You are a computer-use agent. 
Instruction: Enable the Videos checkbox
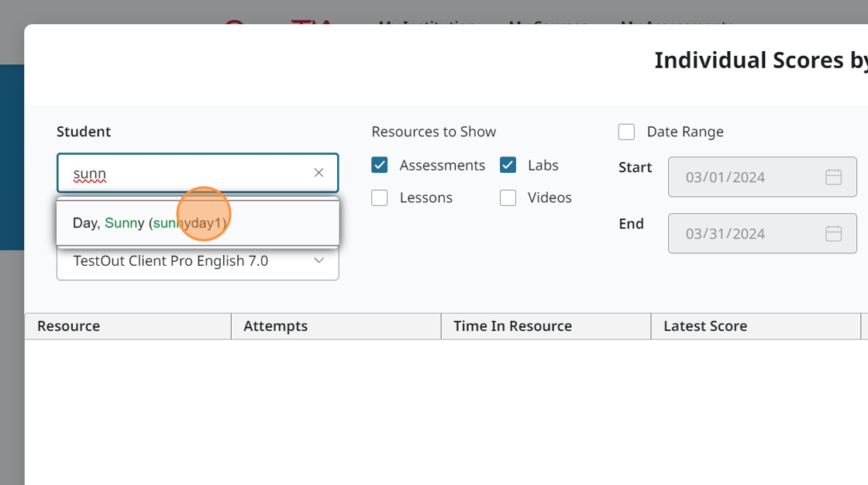tap(508, 198)
